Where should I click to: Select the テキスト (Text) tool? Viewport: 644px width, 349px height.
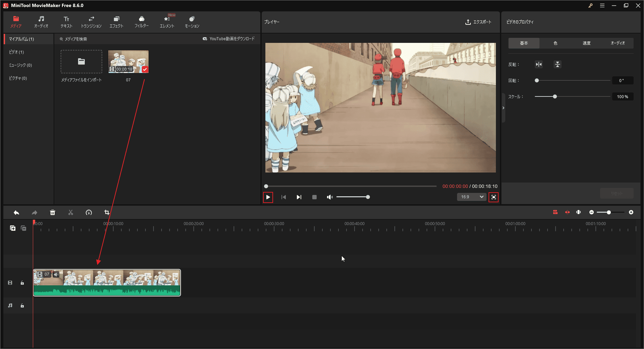pos(66,21)
